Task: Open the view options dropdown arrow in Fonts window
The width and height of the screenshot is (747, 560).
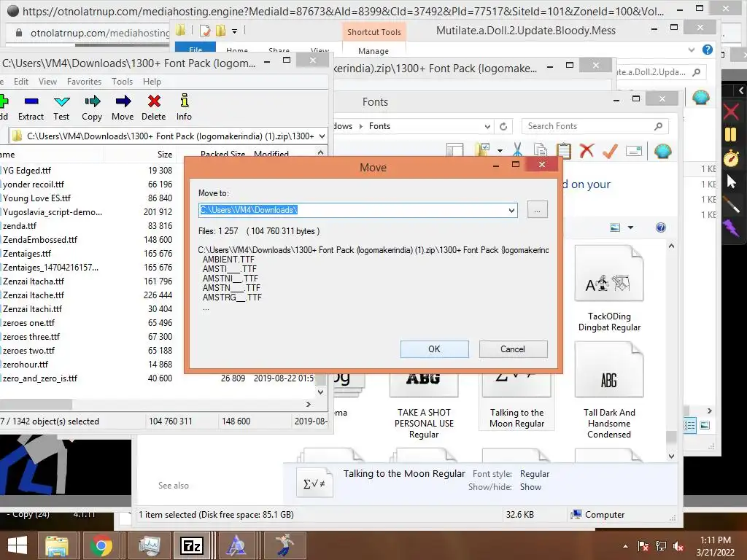Action: 630,227
